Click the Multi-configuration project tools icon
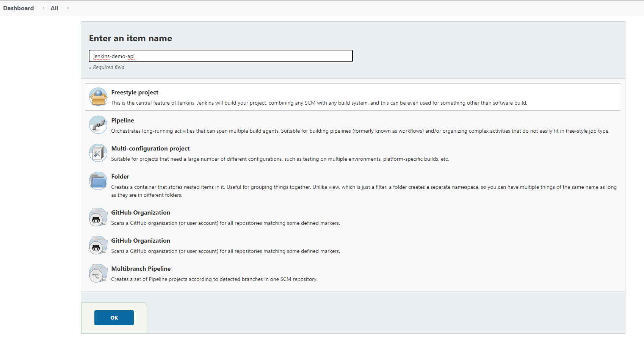 click(98, 153)
